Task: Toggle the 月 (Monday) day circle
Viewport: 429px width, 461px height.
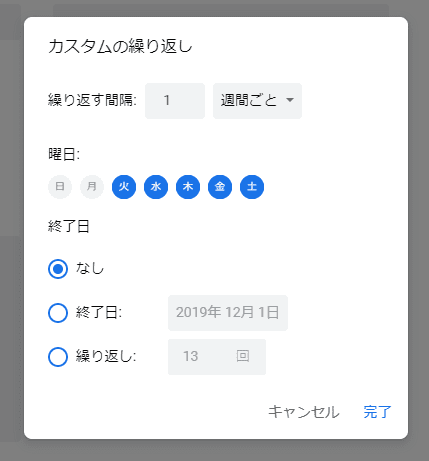Action: click(92, 187)
